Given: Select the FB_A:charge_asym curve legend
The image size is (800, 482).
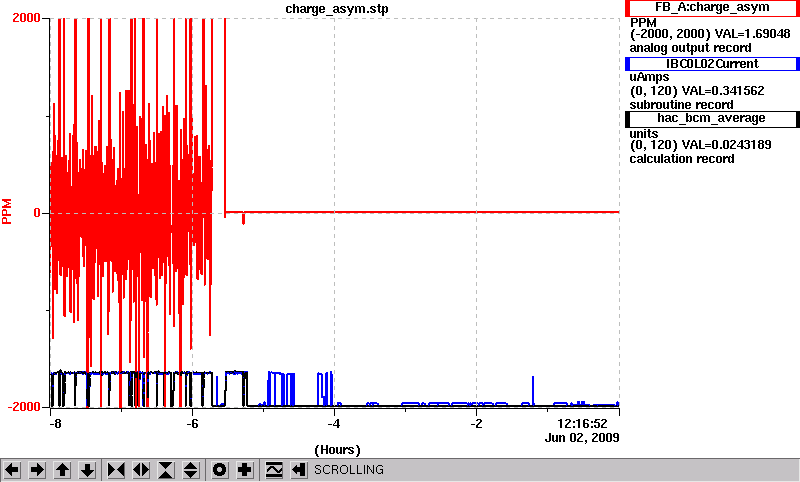Looking at the screenshot, I should [712, 8].
